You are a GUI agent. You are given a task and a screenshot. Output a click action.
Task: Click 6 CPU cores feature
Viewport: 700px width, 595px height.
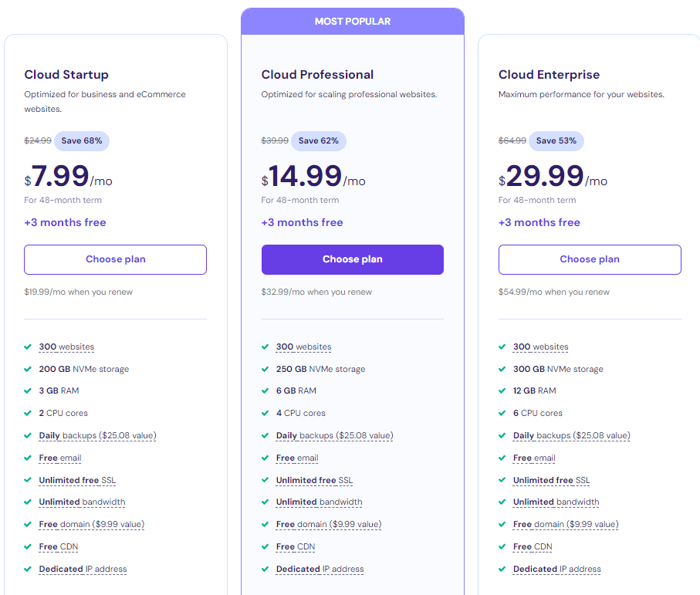click(x=537, y=413)
